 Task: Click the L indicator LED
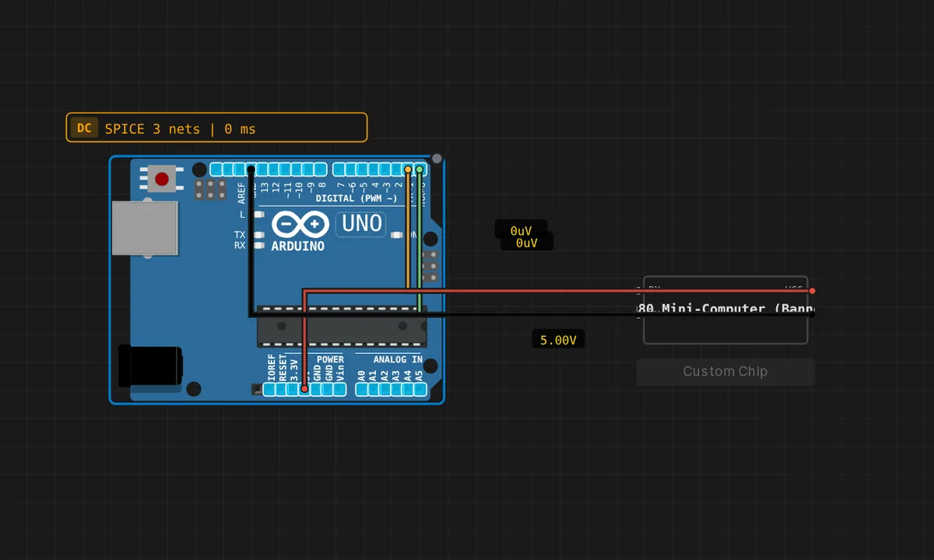click(x=259, y=214)
